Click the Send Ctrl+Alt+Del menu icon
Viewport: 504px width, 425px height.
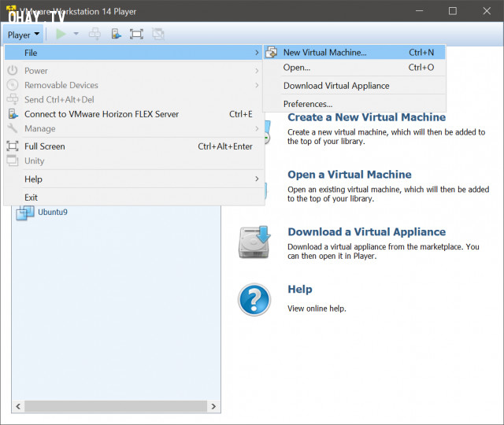(13, 99)
